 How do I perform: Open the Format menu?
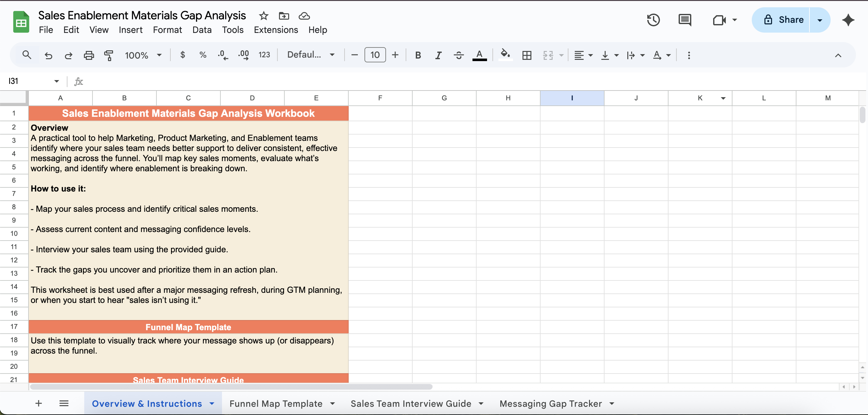coord(167,30)
